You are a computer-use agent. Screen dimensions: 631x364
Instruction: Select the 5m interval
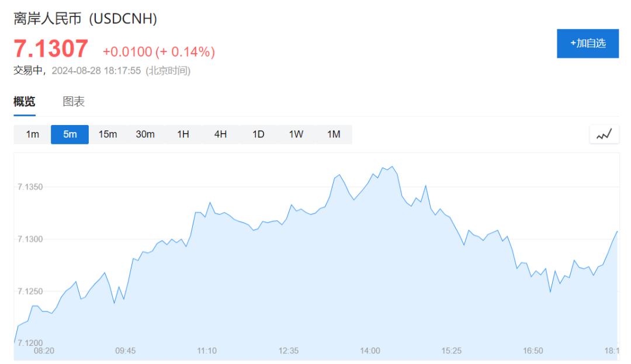[x=70, y=134]
